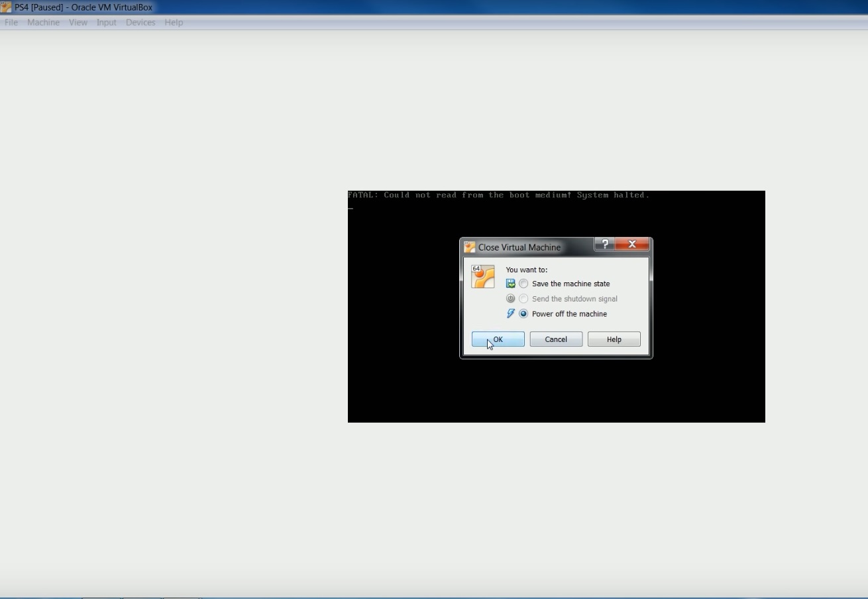This screenshot has height=599, width=868.
Task: Choose Send the shutdown signal radio button
Action: click(x=523, y=299)
